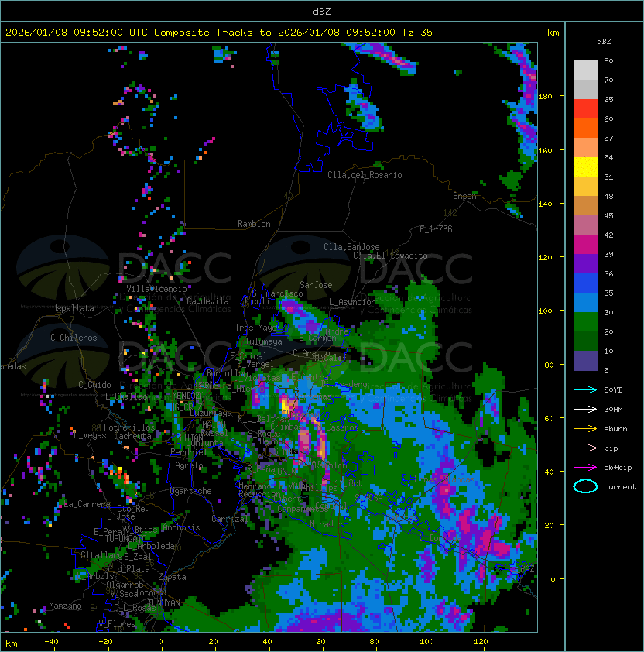
Task: Click the 'Manzano' map label
Action: coord(65,606)
